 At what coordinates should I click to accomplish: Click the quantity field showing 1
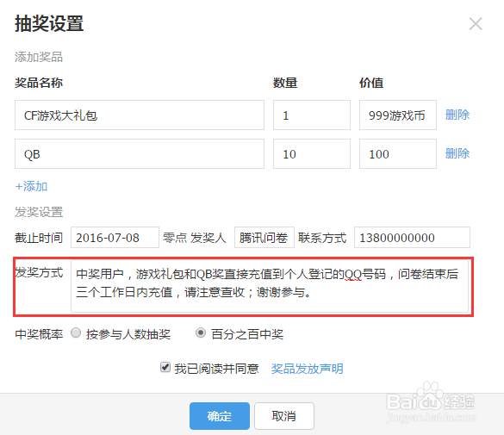(312, 115)
